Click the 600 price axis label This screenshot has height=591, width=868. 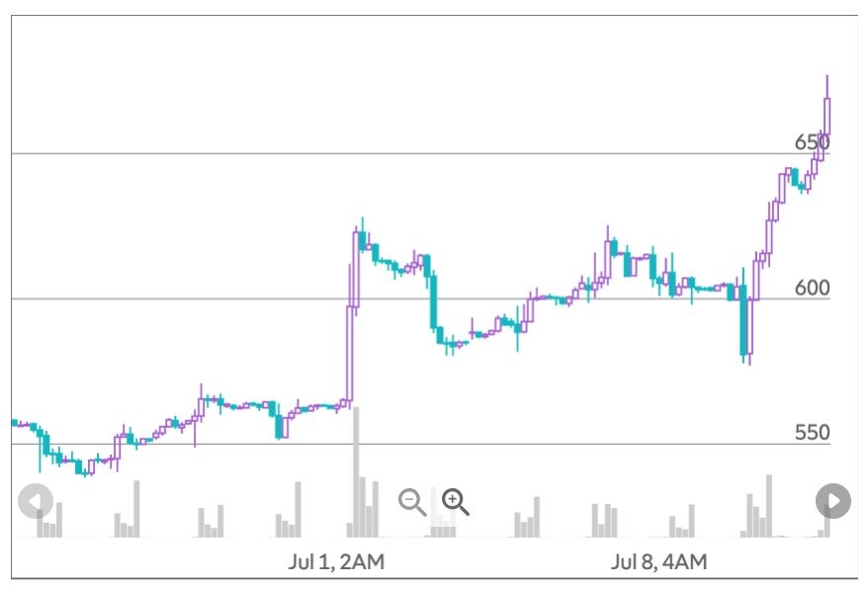pos(812,288)
